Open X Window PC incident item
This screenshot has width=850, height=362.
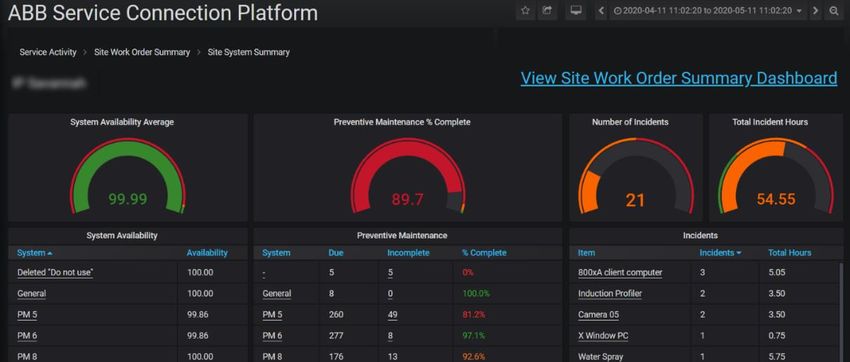pyautogui.click(x=603, y=336)
